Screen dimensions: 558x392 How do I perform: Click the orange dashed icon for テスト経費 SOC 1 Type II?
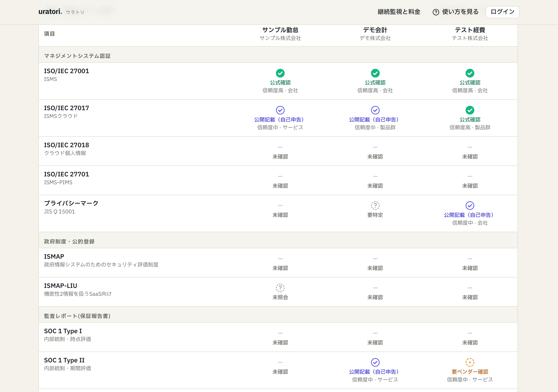(x=470, y=362)
